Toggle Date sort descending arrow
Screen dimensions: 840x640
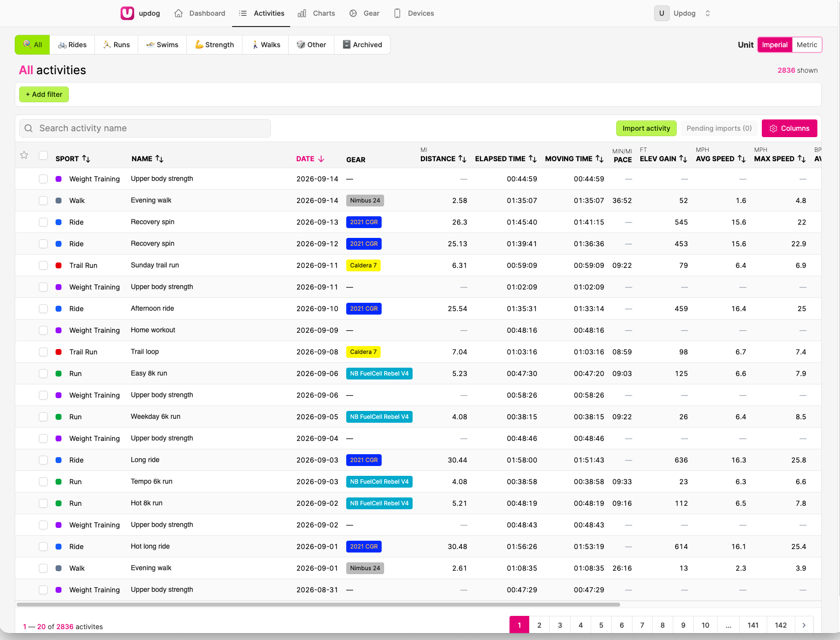pyautogui.click(x=321, y=159)
